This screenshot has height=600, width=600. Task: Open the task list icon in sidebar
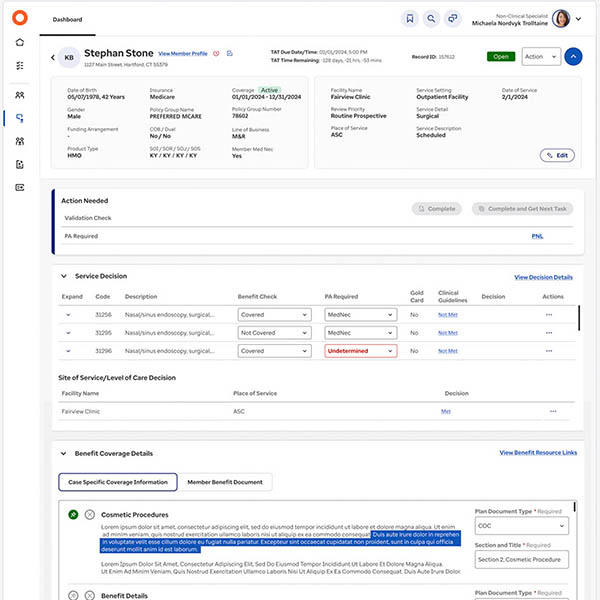19,65
